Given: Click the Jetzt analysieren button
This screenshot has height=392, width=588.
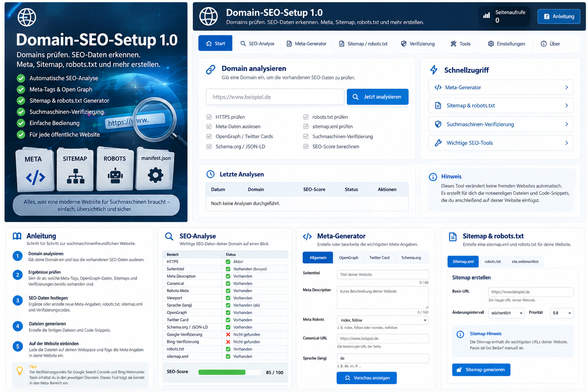Looking at the screenshot, I should click(377, 97).
